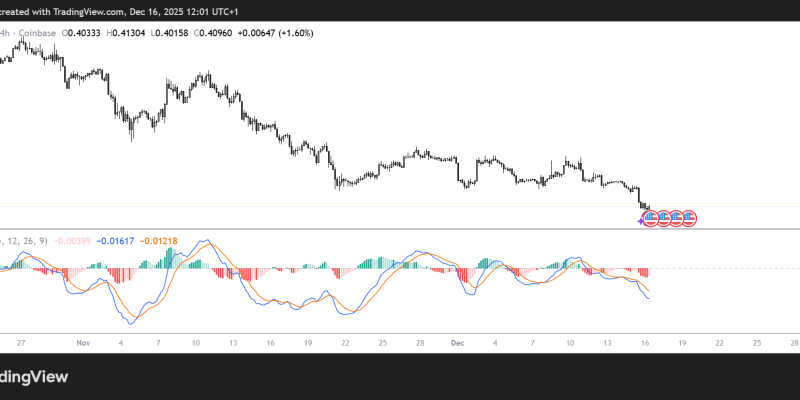Image resolution: width=800 pixels, height=400 pixels.
Task: Click the leftmost US flag economic event icon
Action: click(x=652, y=218)
